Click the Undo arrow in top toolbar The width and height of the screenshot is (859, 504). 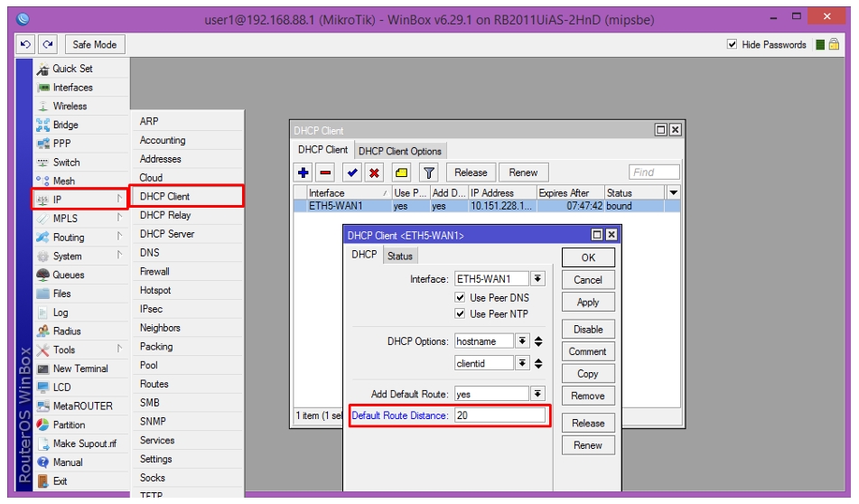[x=25, y=44]
